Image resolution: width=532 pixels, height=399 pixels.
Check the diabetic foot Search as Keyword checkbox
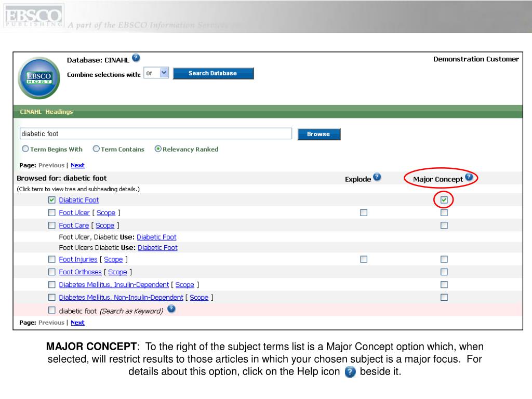[51, 310]
